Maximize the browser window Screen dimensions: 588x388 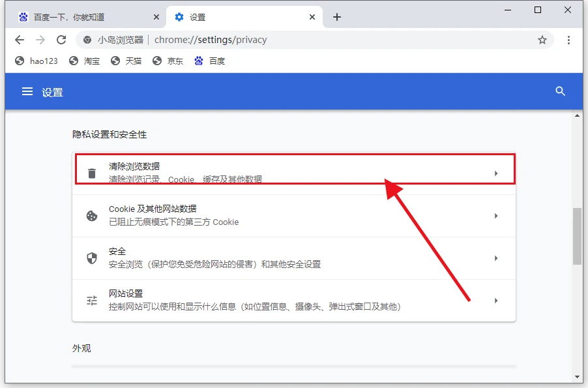(538, 10)
